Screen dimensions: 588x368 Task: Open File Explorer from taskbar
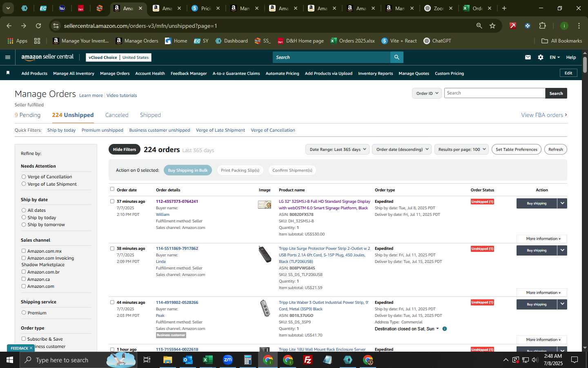pos(168,360)
